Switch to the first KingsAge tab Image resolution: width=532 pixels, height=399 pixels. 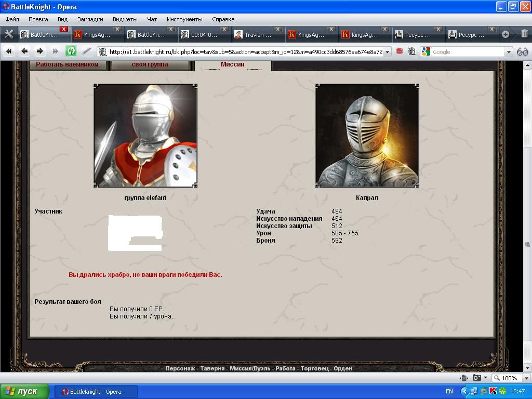pyautogui.click(x=97, y=35)
